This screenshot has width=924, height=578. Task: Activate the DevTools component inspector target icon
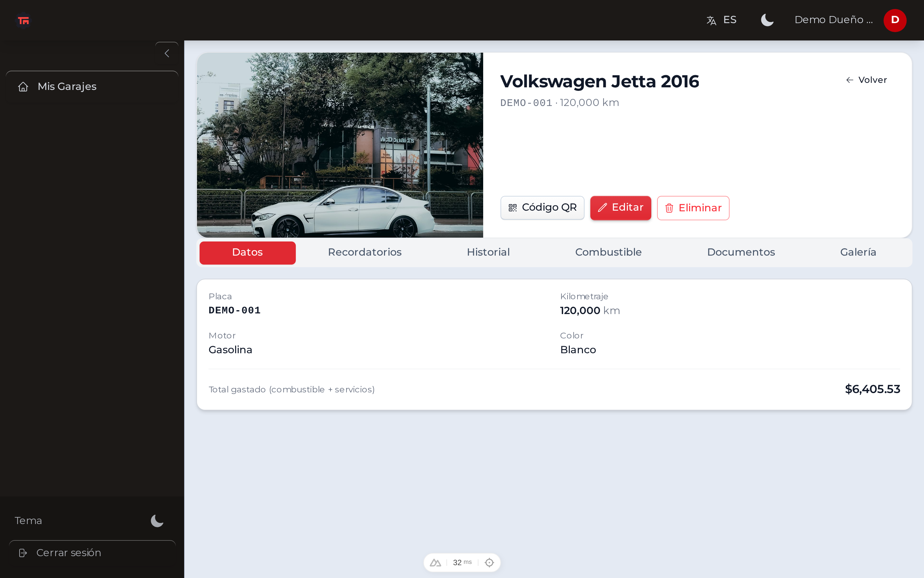489,562
